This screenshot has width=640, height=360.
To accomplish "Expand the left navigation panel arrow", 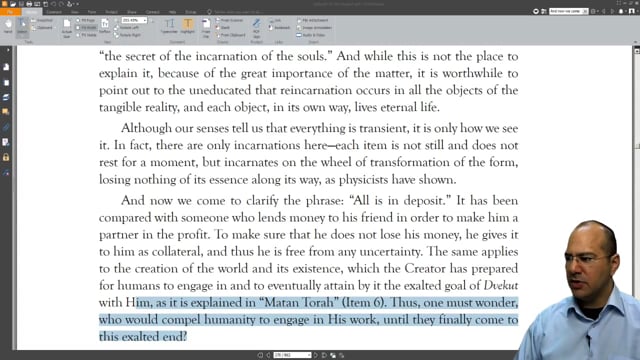I will click(8, 50).
